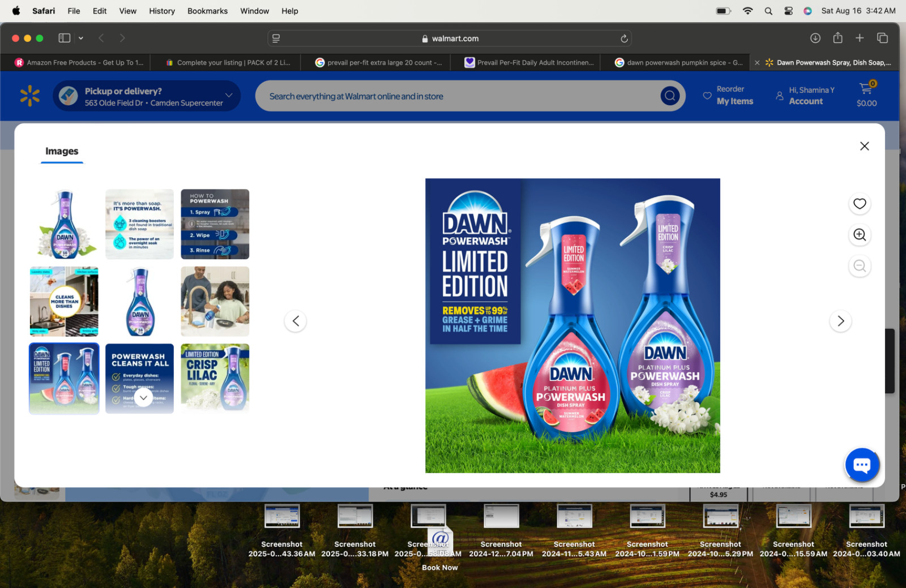Open the Wi-Fi status menu
Viewport: 906px width, 588px height.
[x=747, y=11]
